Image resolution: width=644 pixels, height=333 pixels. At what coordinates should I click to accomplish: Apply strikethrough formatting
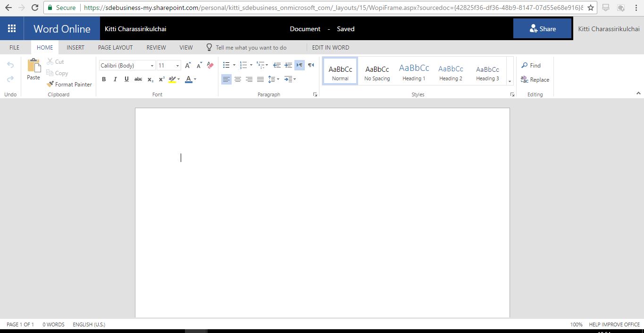pyautogui.click(x=138, y=79)
